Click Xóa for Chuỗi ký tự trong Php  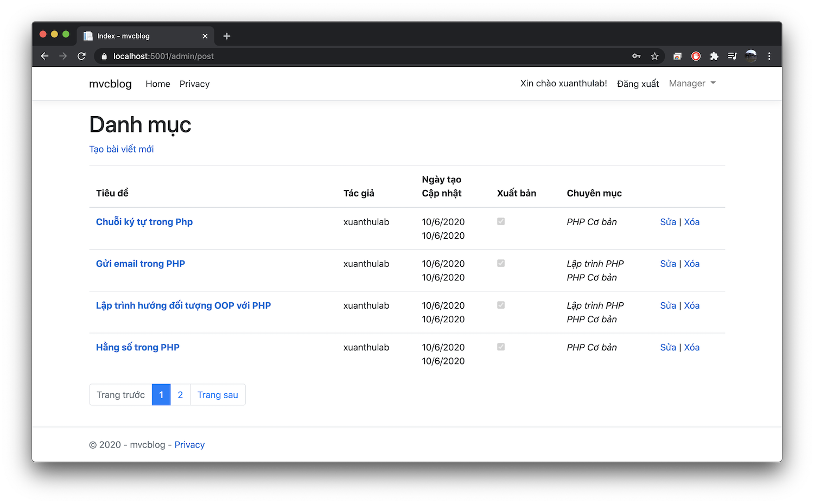coord(691,221)
